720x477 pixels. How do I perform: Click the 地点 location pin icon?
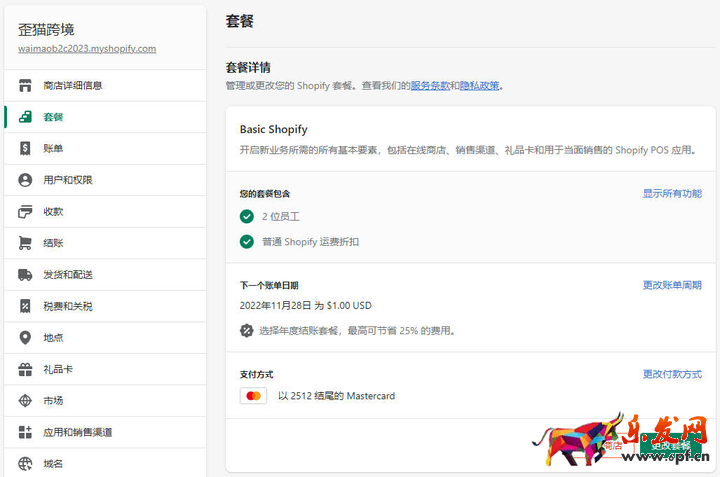pyautogui.click(x=25, y=337)
